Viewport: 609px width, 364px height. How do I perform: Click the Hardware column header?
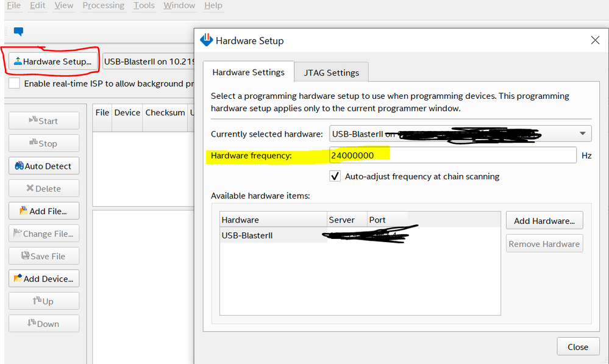[x=274, y=220]
